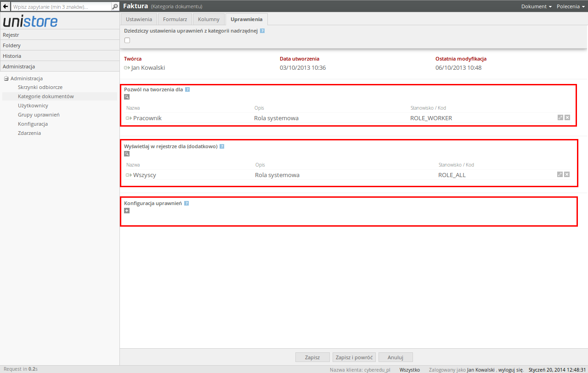Click the Faktura document title

click(x=136, y=6)
